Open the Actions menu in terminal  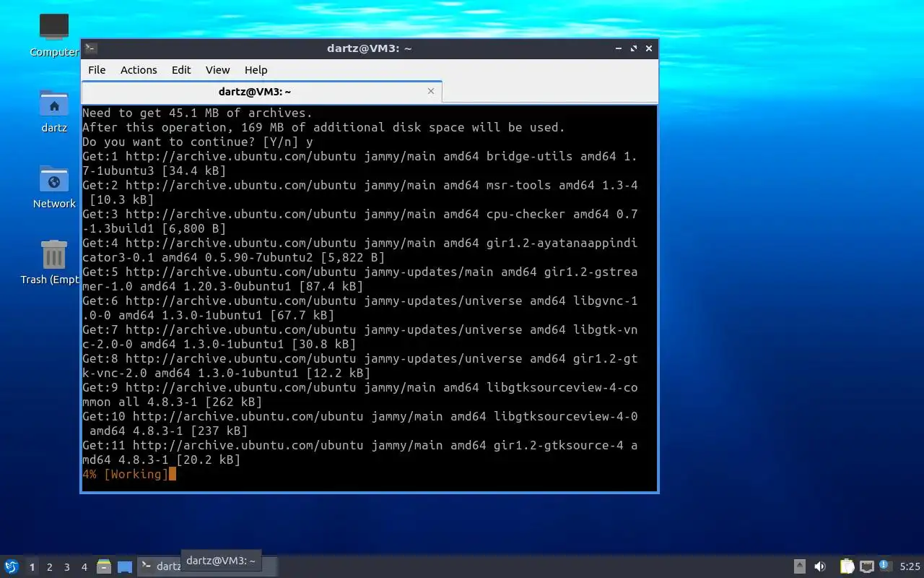coord(139,70)
